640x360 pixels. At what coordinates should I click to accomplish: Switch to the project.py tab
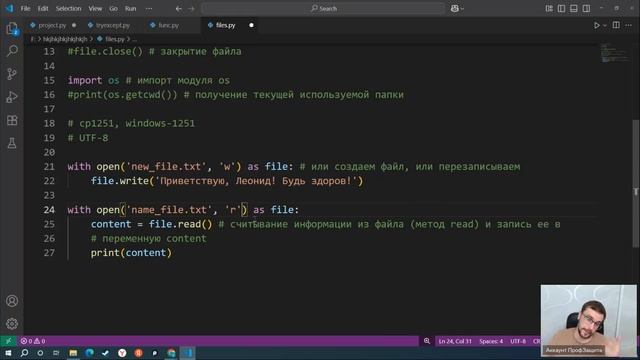[x=52, y=25]
